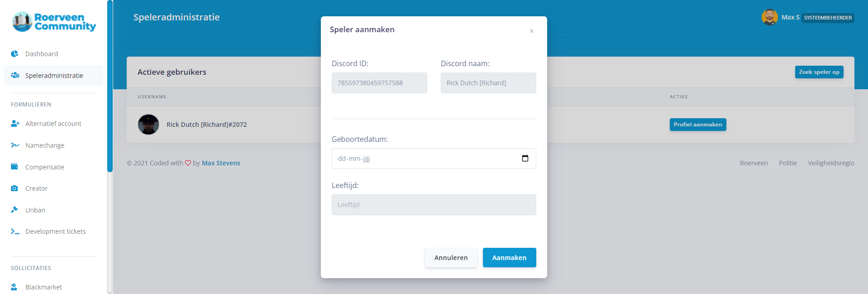Click the sidebar vertical scrollbar
868x294 pixels.
(110, 86)
